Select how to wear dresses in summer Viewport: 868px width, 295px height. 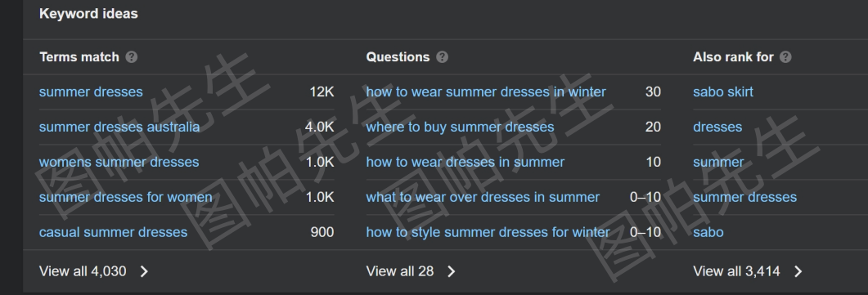(x=465, y=162)
